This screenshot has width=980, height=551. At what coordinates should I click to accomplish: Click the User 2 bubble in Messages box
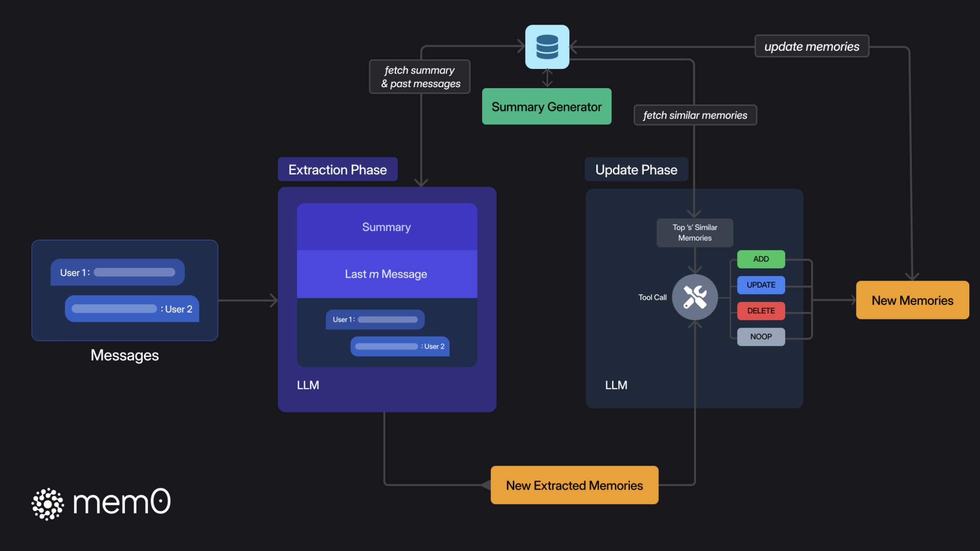click(132, 309)
